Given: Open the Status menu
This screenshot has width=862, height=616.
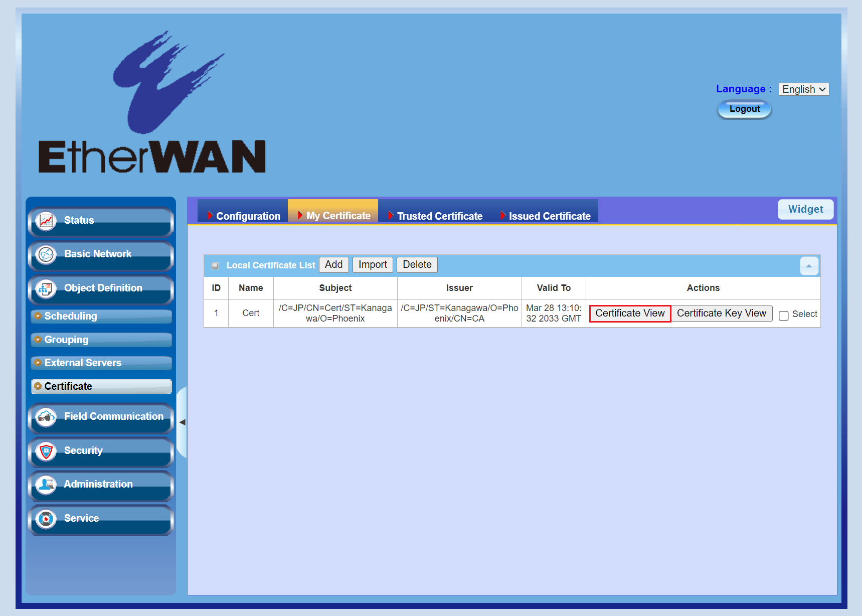Looking at the screenshot, I should 101,221.
